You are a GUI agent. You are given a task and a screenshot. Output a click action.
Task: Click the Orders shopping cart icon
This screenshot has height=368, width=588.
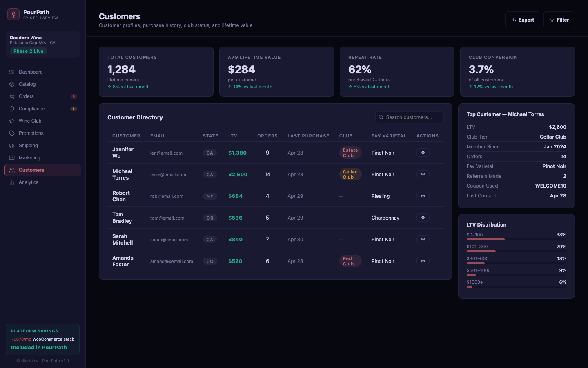coord(12,96)
